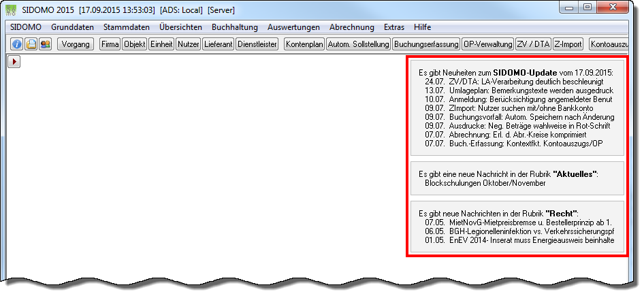Image resolution: width=644 pixels, height=296 pixels.
Task: Open the Hilfe menu
Action: tap(422, 27)
